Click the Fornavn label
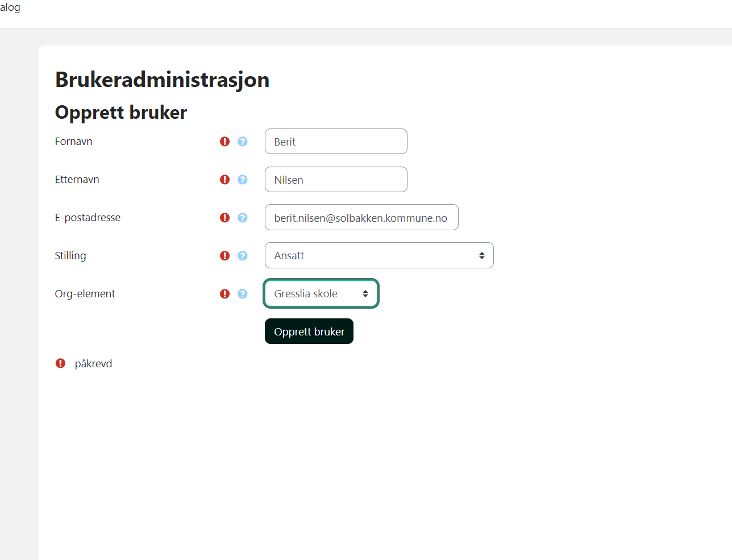This screenshot has width=732, height=560. click(x=73, y=142)
